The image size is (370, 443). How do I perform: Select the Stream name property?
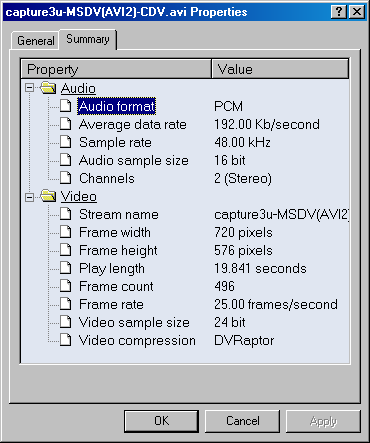pos(119,214)
